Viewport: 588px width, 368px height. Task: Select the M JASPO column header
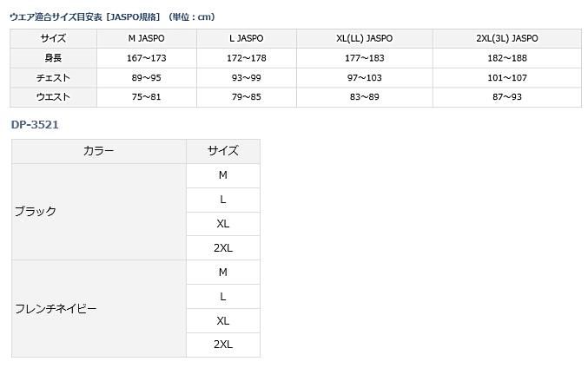pos(147,38)
